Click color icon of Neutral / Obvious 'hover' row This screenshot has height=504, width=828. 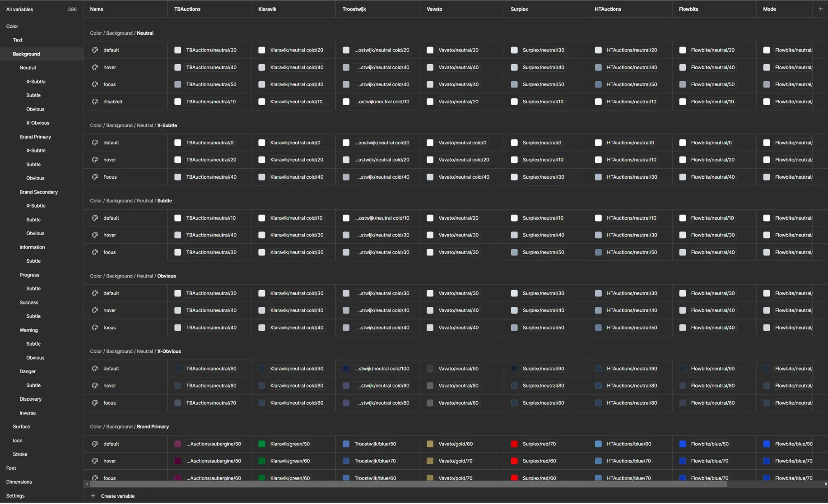pyautogui.click(x=95, y=310)
